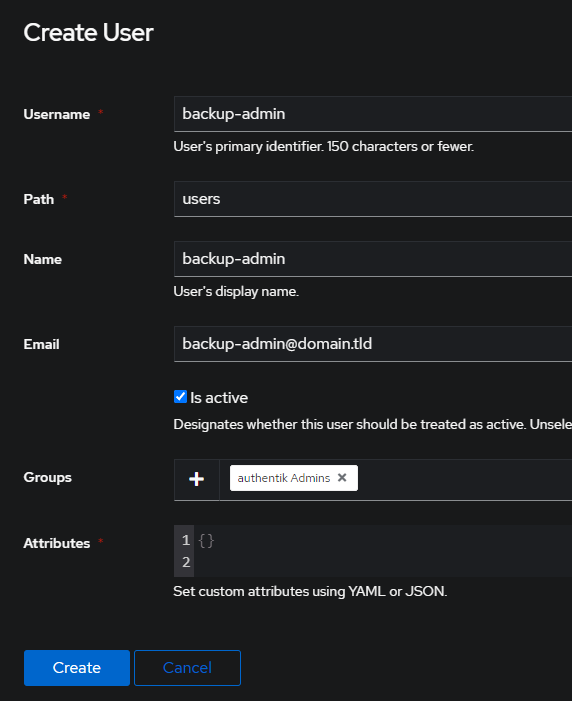Viewport: 572px width, 701px height.
Task: Focus the Username input field
Action: (373, 114)
